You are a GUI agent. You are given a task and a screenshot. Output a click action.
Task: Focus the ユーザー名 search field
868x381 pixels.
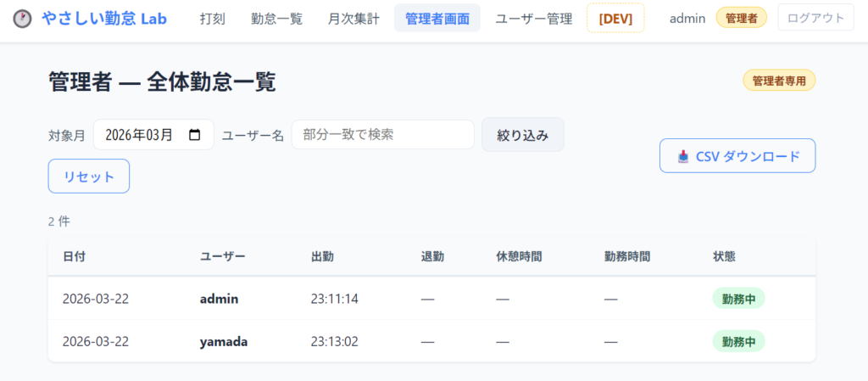pyautogui.click(x=382, y=135)
